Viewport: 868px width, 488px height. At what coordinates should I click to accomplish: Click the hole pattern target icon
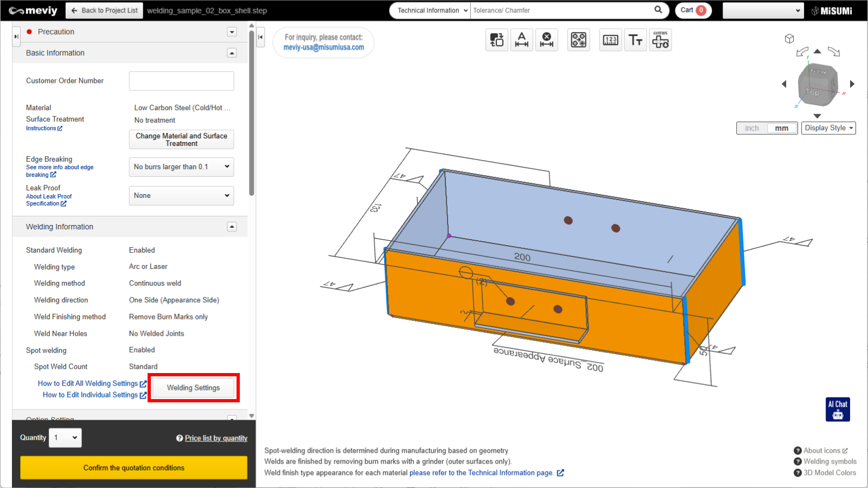(x=578, y=40)
